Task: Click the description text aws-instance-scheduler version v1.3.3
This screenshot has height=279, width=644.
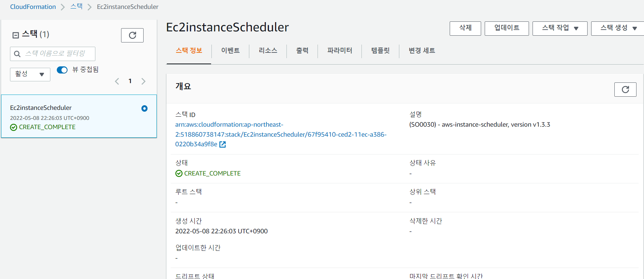Action: point(480,125)
